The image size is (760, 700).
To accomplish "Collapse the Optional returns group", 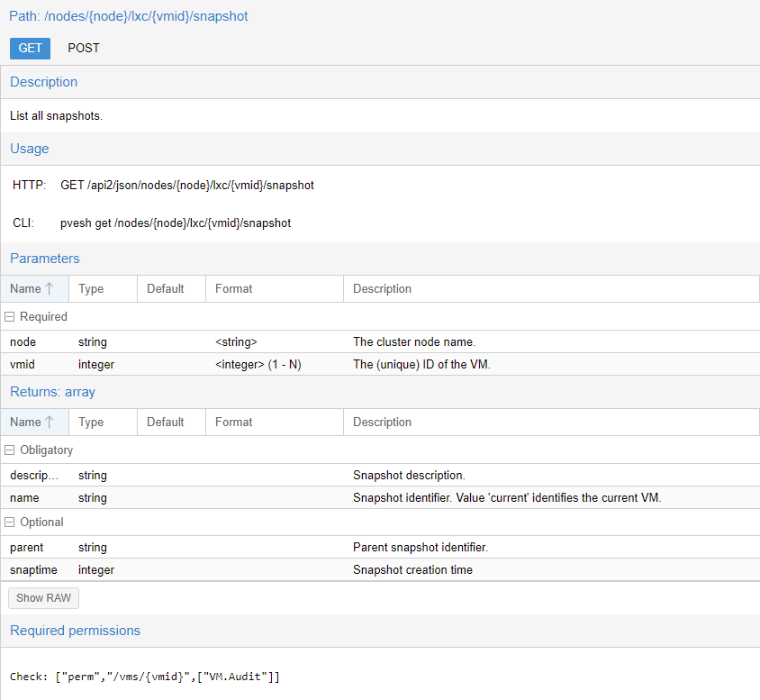I will pos(10,523).
